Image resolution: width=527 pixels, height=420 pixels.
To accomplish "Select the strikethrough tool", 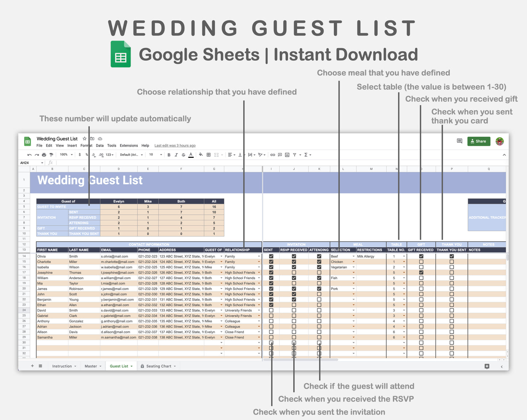I will (x=184, y=155).
